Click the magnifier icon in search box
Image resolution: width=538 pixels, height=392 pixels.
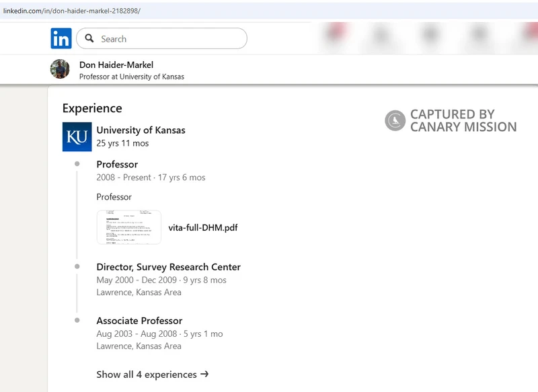(89, 39)
